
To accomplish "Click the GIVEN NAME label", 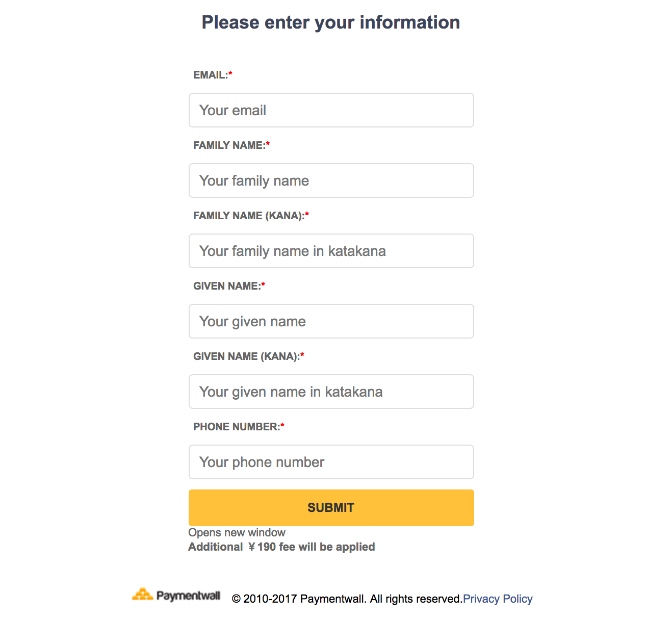I will [225, 286].
